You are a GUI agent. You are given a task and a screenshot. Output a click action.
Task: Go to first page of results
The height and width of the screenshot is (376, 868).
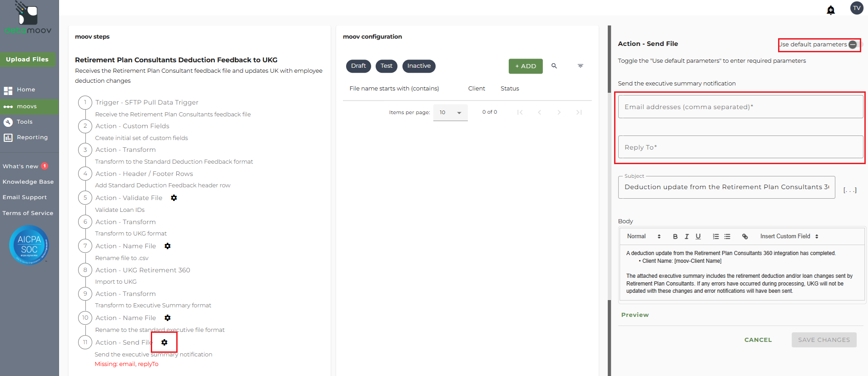[520, 112]
